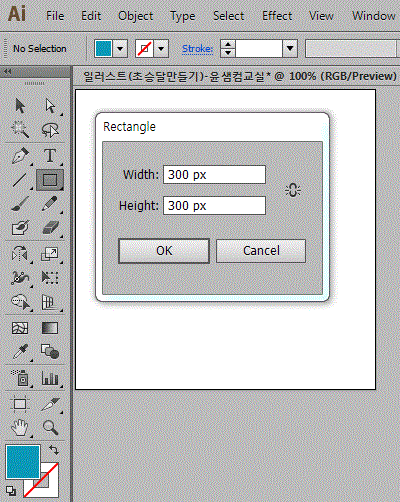
Task: Open the fill color dropdown arrow
Action: pyautogui.click(x=120, y=49)
